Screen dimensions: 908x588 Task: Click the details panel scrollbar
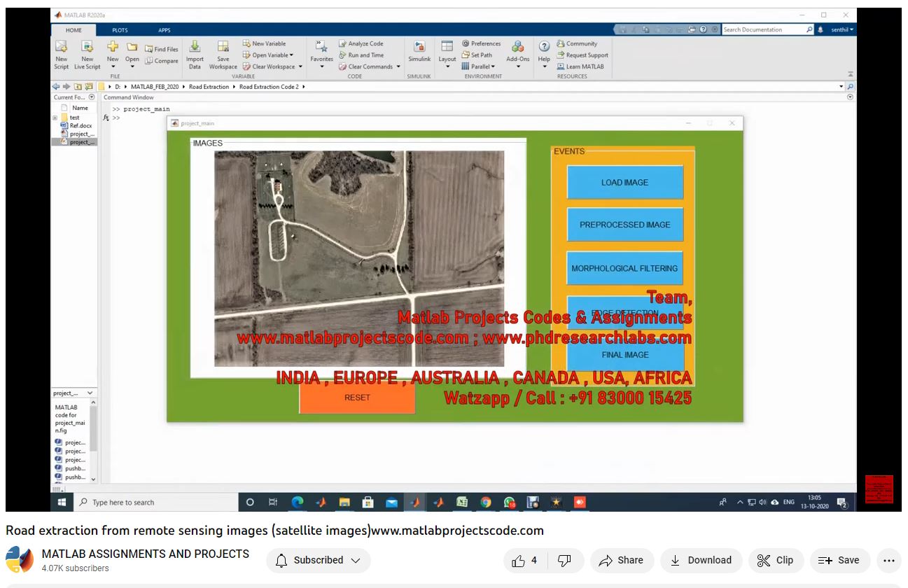94,429
